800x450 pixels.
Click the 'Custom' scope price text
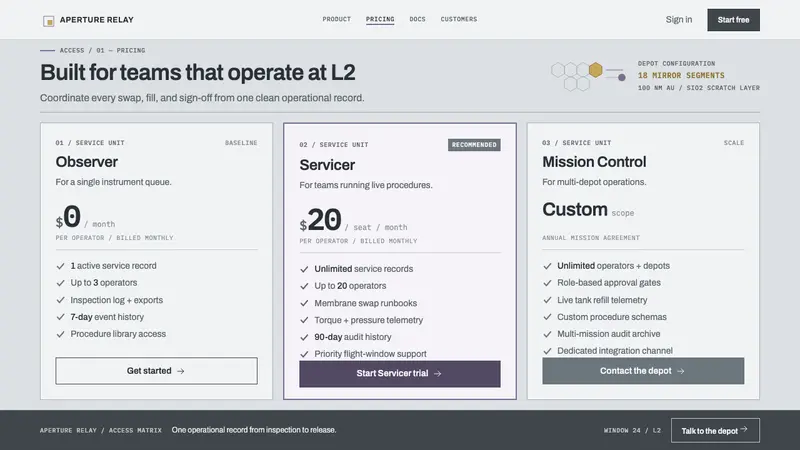click(x=575, y=210)
